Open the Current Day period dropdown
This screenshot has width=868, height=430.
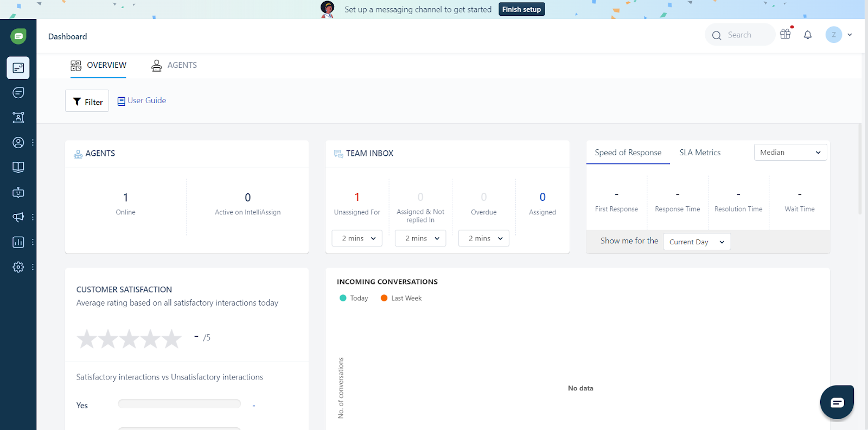coord(697,242)
